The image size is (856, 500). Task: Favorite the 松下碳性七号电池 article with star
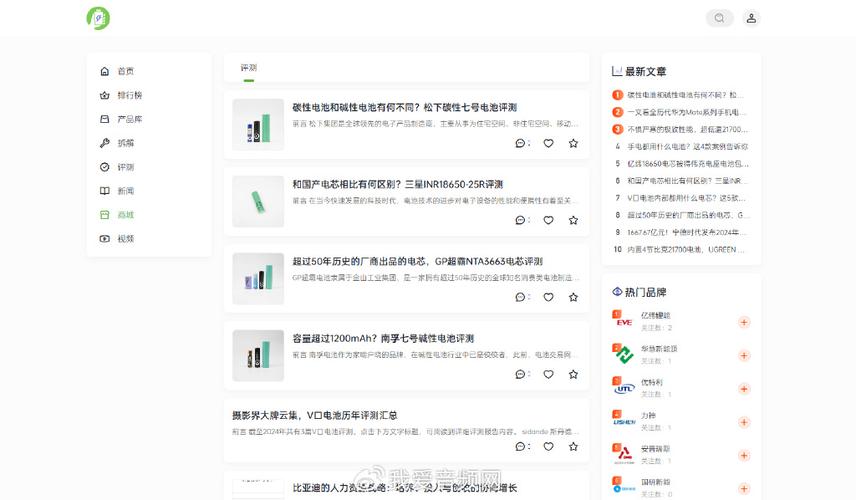coord(573,143)
